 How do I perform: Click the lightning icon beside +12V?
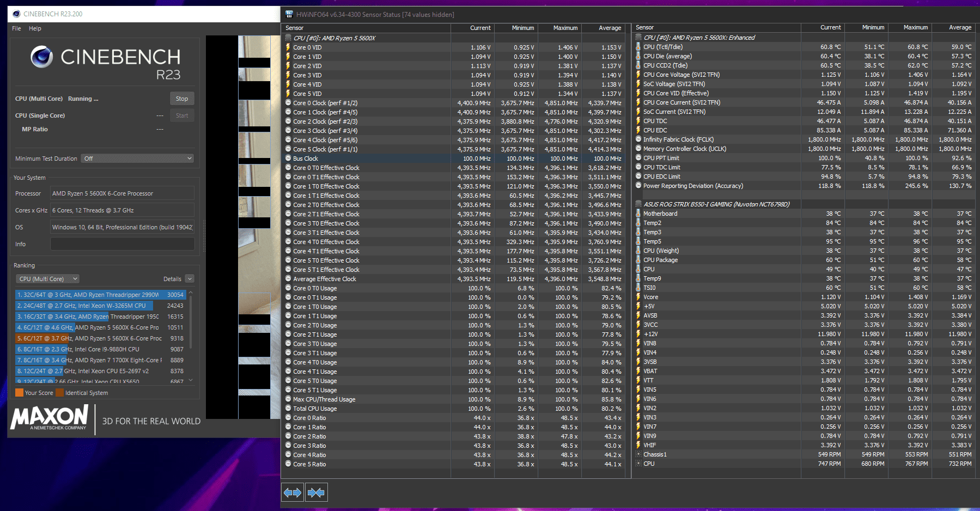coord(638,334)
